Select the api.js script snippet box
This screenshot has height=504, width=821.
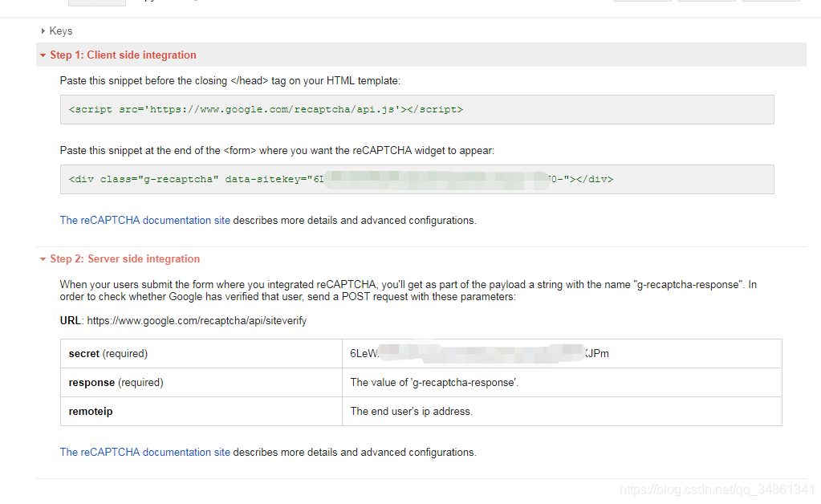(417, 109)
